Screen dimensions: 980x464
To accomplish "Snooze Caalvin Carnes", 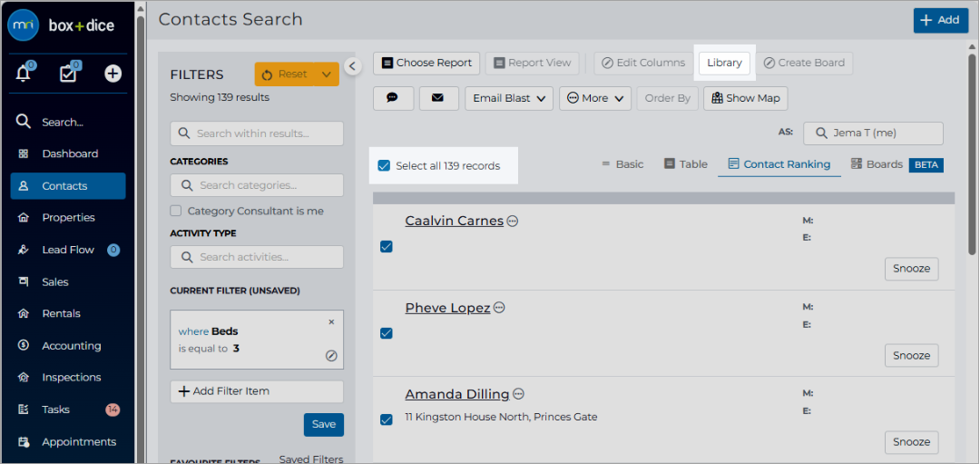I will 911,269.
